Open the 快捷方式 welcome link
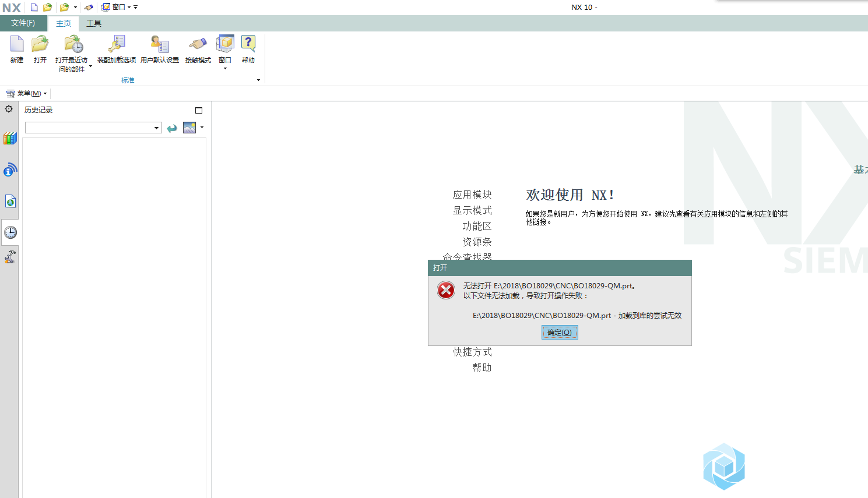Image resolution: width=868 pixels, height=498 pixels. click(472, 352)
